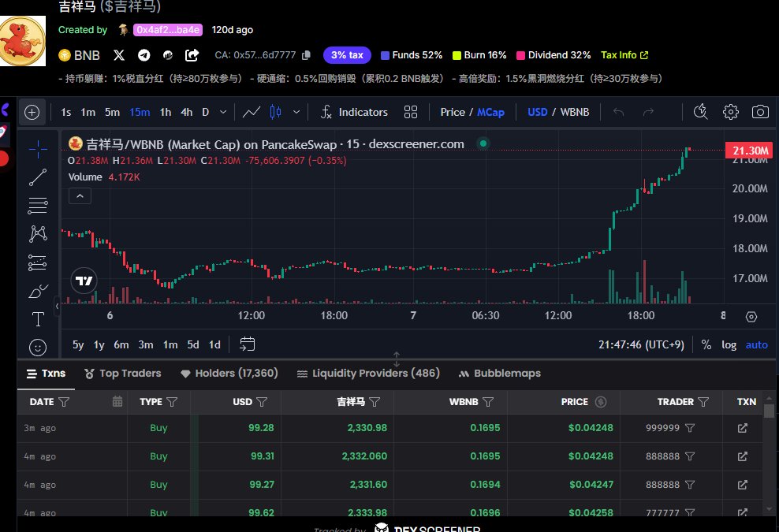779x532 pixels.
Task: Toggle auto scale on chart
Action: pyautogui.click(x=757, y=344)
